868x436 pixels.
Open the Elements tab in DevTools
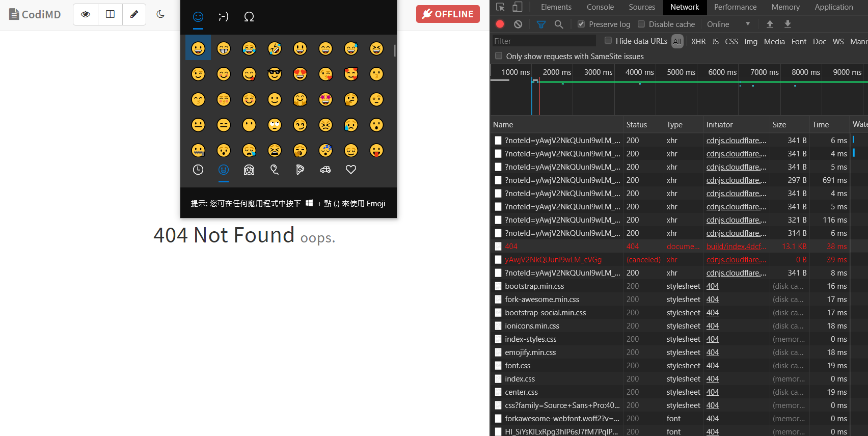pos(556,7)
